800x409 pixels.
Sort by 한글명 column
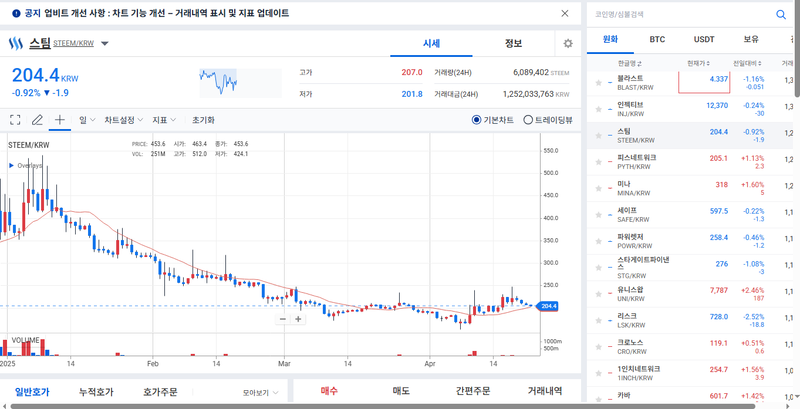point(630,63)
